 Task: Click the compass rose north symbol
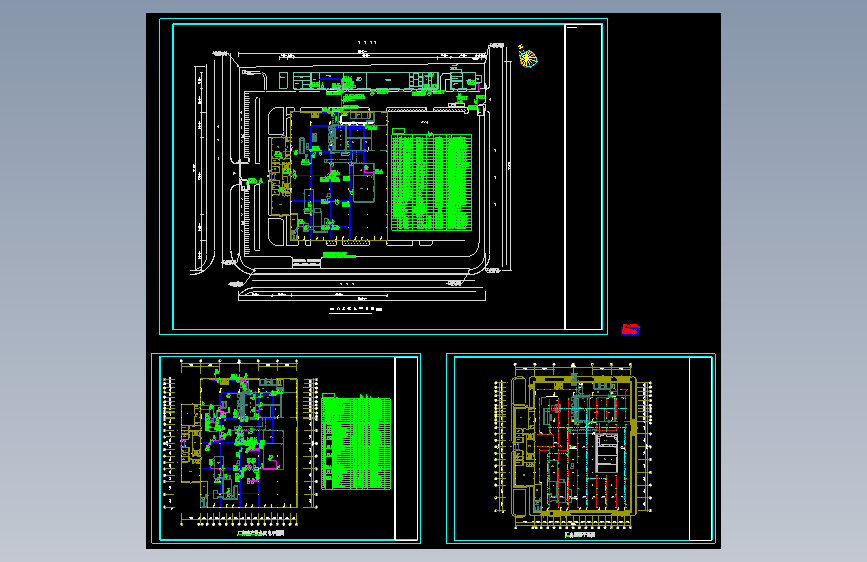click(527, 57)
